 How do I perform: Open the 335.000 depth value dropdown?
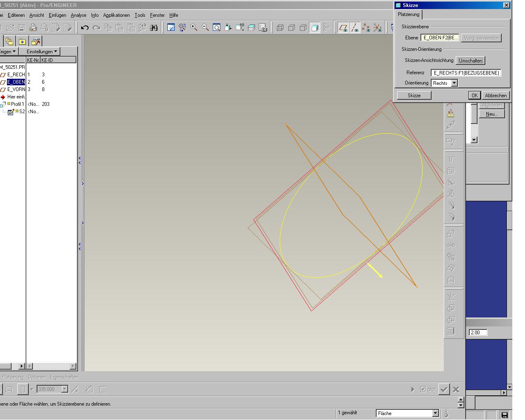(x=64, y=389)
